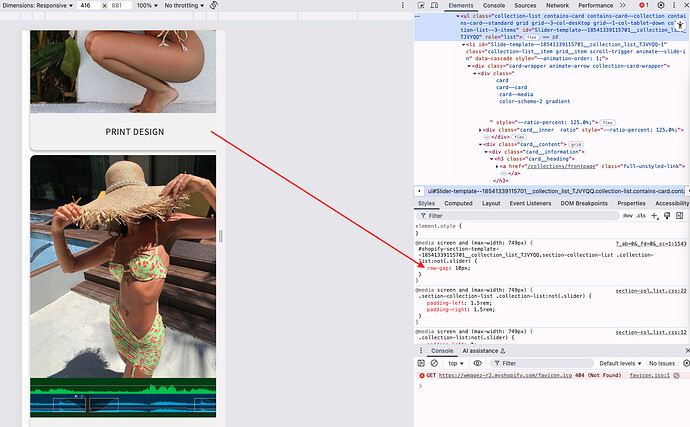Open the top execution context dropdown
The height and width of the screenshot is (427, 690).
point(456,363)
